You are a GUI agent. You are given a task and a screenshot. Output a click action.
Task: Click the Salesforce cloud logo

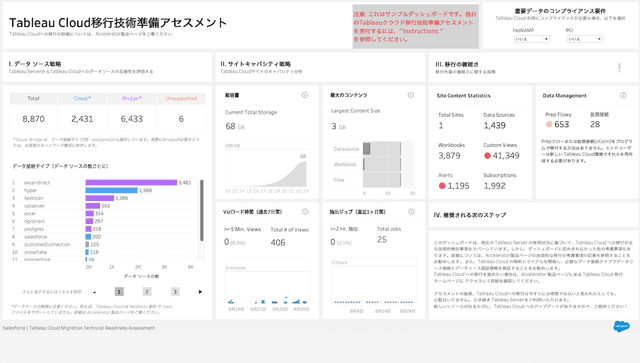[621, 326]
